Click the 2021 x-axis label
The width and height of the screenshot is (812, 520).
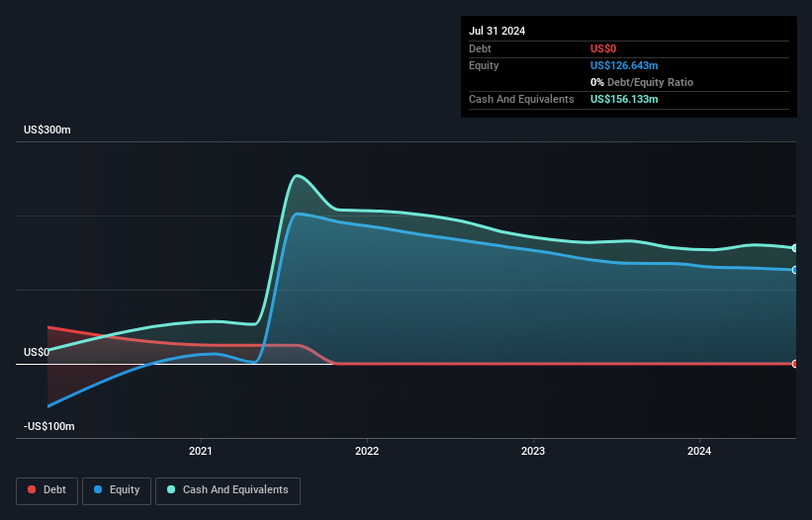[x=201, y=451]
